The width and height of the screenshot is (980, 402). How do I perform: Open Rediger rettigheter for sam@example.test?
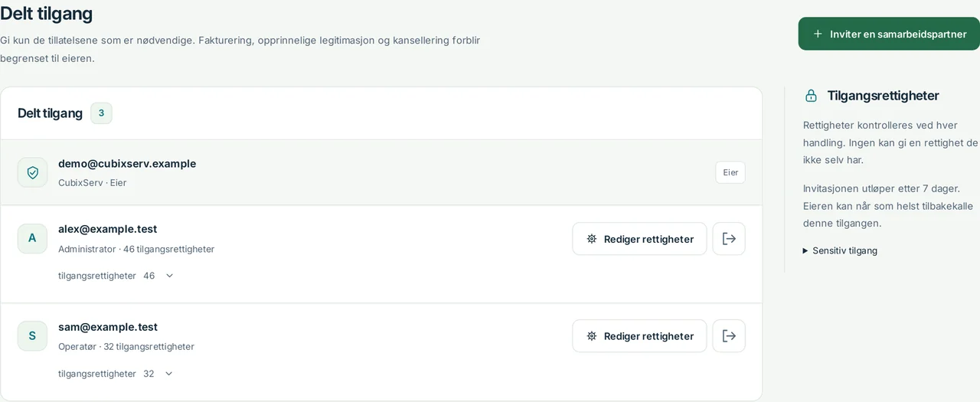[639, 336]
